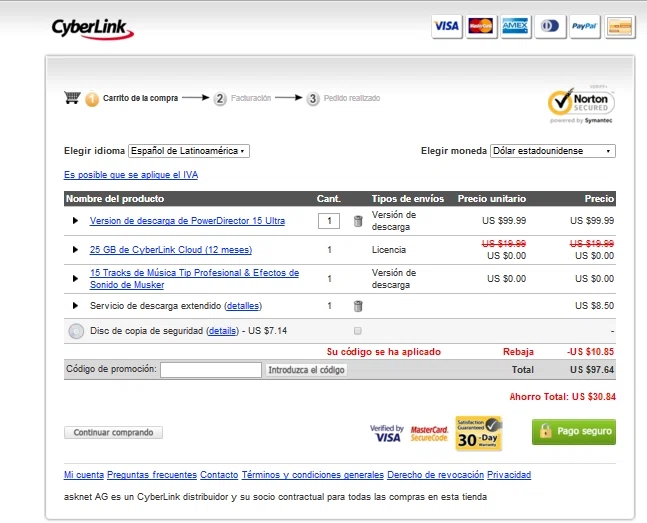The width and height of the screenshot is (647, 523).
Task: Open 25 GB de CyberLink Cloud link
Action: coord(171,250)
